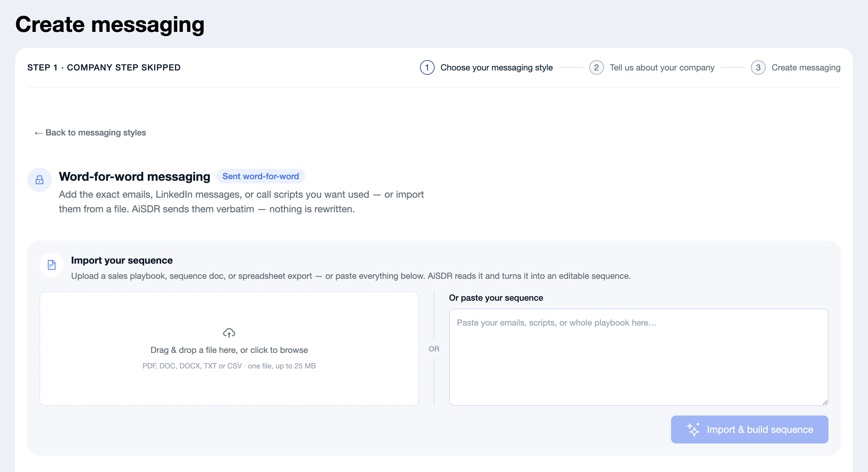Click the Drag & drop a file here text
Screen dimensions: 868x472
pos(229,350)
